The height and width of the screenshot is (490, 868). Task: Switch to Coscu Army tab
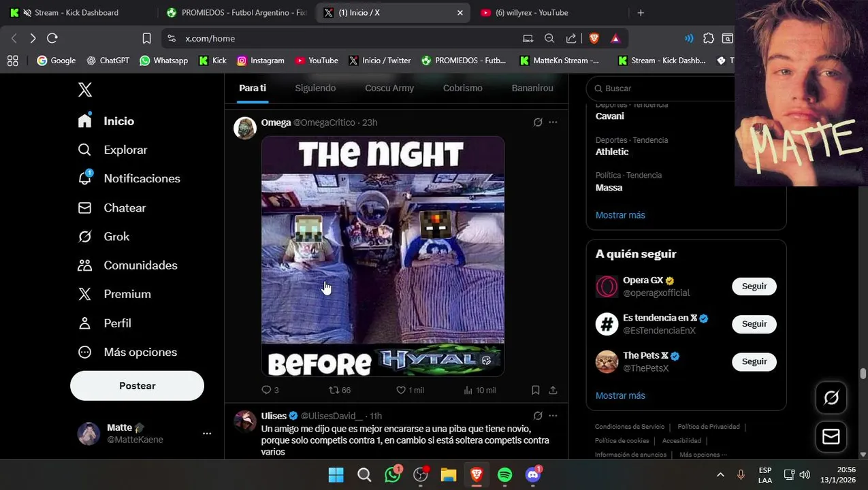pyautogui.click(x=389, y=88)
